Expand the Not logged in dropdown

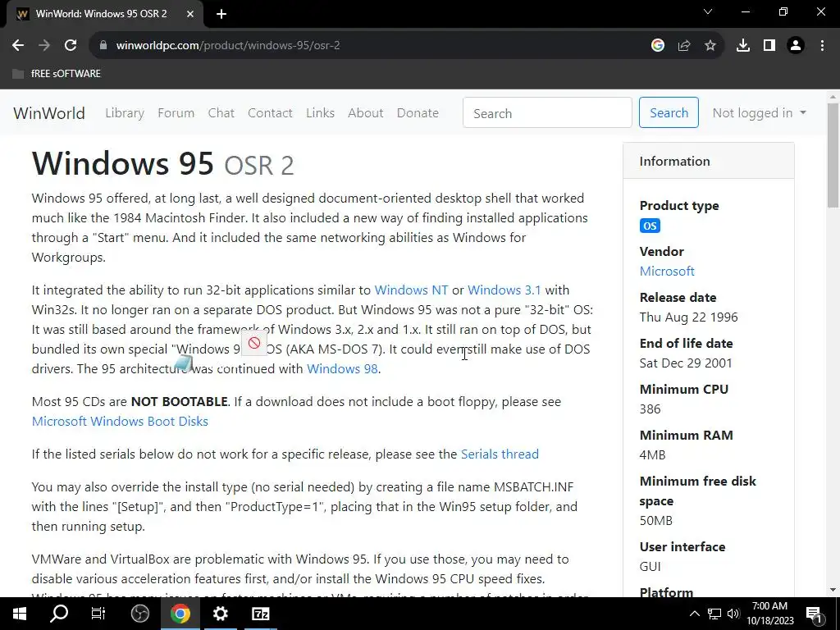tap(759, 113)
